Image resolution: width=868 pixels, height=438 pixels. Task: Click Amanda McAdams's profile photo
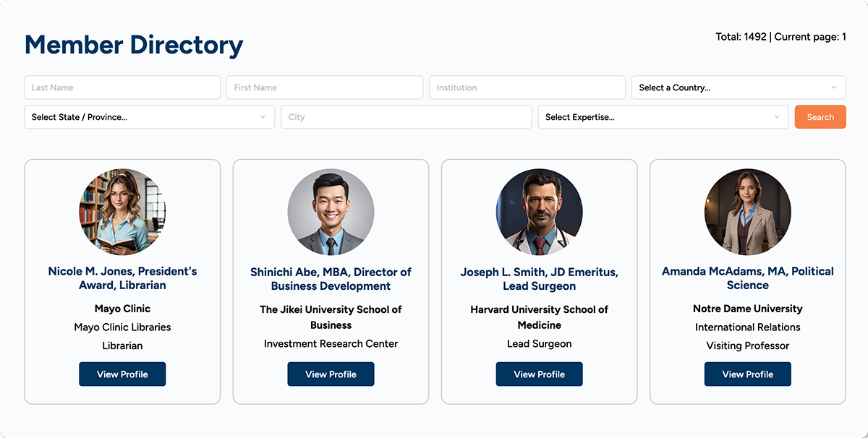point(747,212)
